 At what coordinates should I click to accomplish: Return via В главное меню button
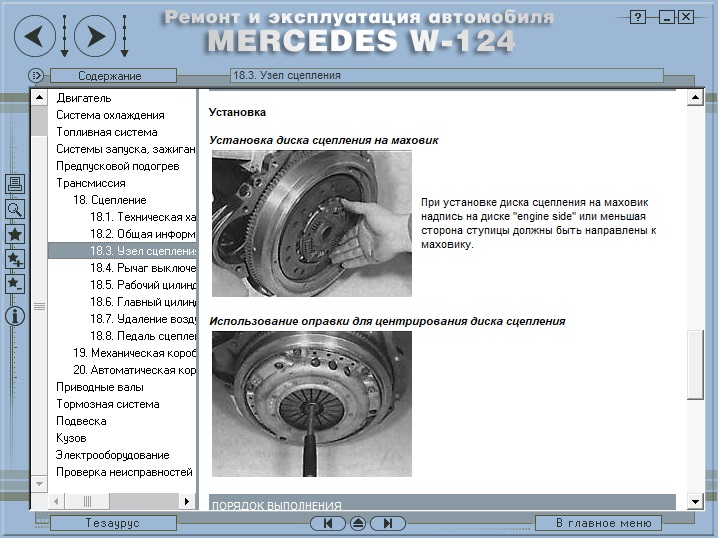[x=598, y=523]
